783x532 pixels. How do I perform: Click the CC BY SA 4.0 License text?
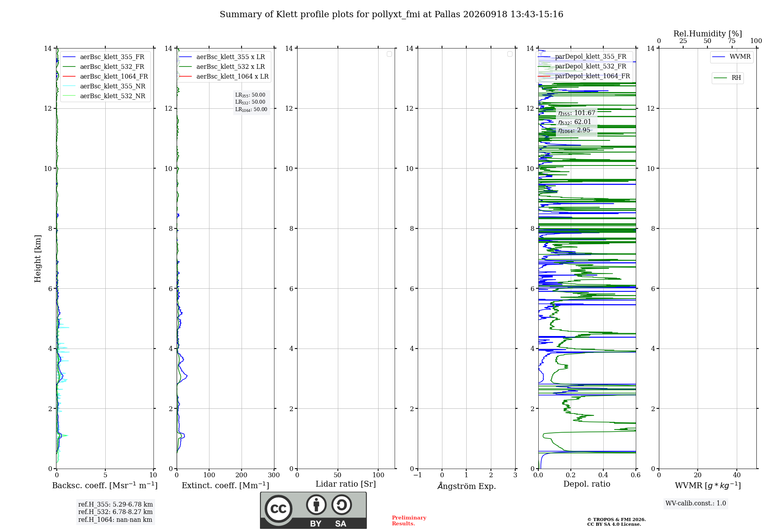(x=614, y=524)
